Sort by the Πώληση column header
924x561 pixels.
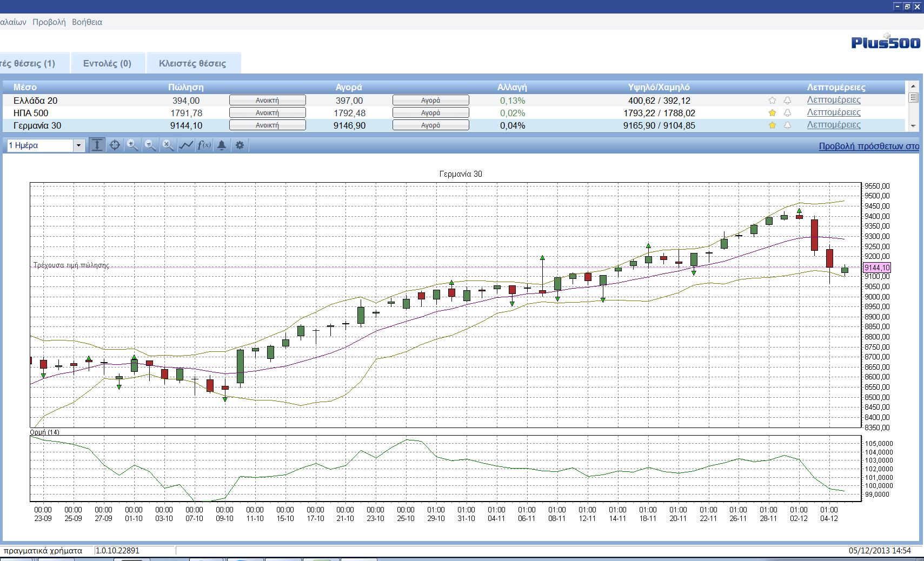tap(185, 87)
